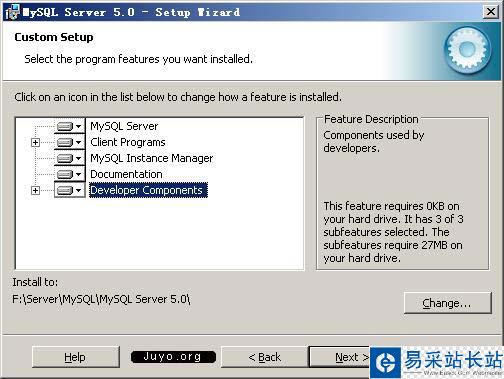Click the installer icon in title bar
This screenshot has width=504, height=379.
pos(12,12)
